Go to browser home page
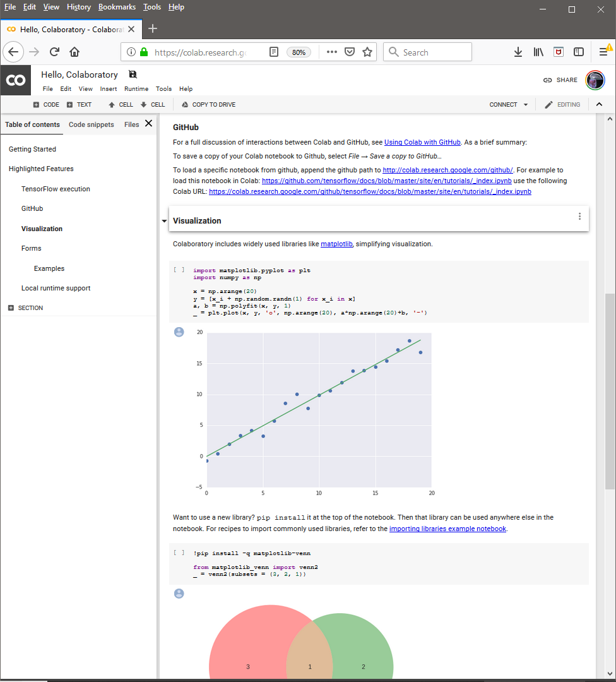 click(74, 52)
